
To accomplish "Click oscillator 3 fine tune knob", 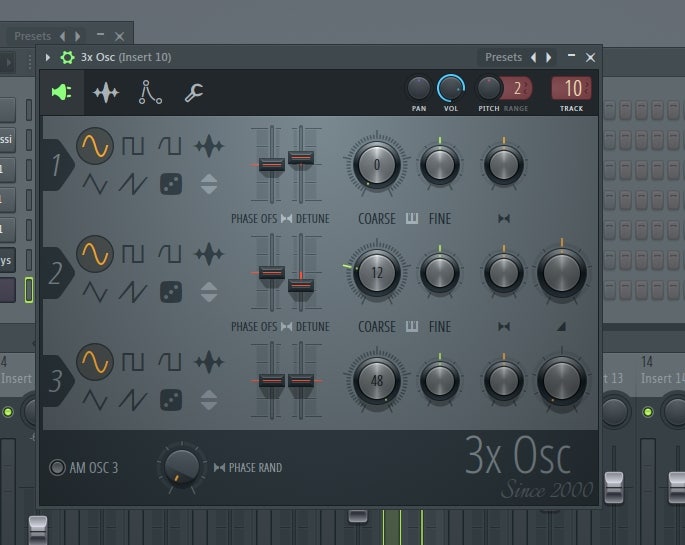I will [439, 381].
